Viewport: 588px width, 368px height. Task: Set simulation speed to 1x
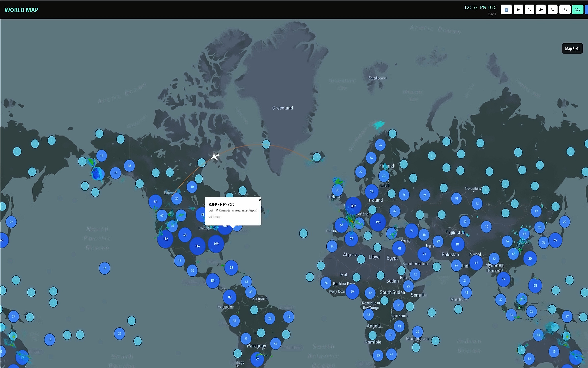(x=518, y=10)
